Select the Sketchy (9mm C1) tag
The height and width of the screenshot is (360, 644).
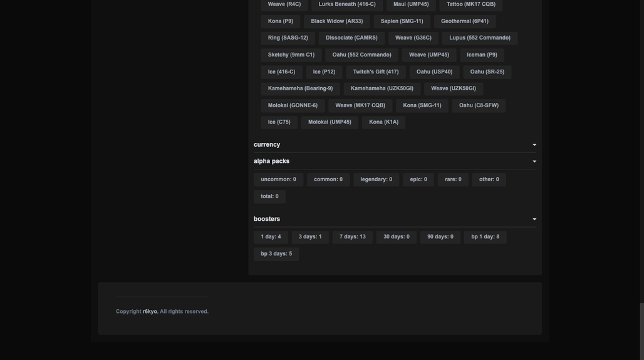point(291,55)
